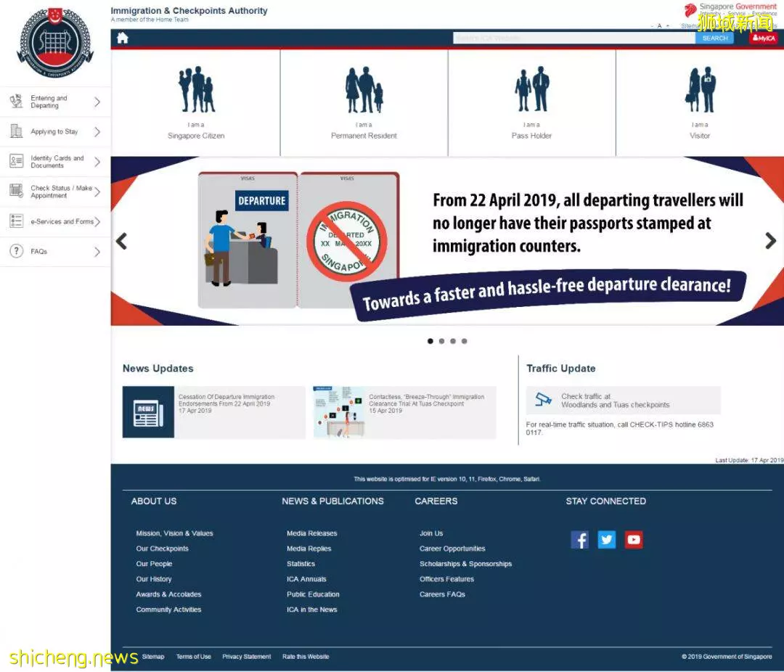Image resolution: width=784 pixels, height=672 pixels.
Task: Open Career Opportunities link
Action: [x=452, y=549]
